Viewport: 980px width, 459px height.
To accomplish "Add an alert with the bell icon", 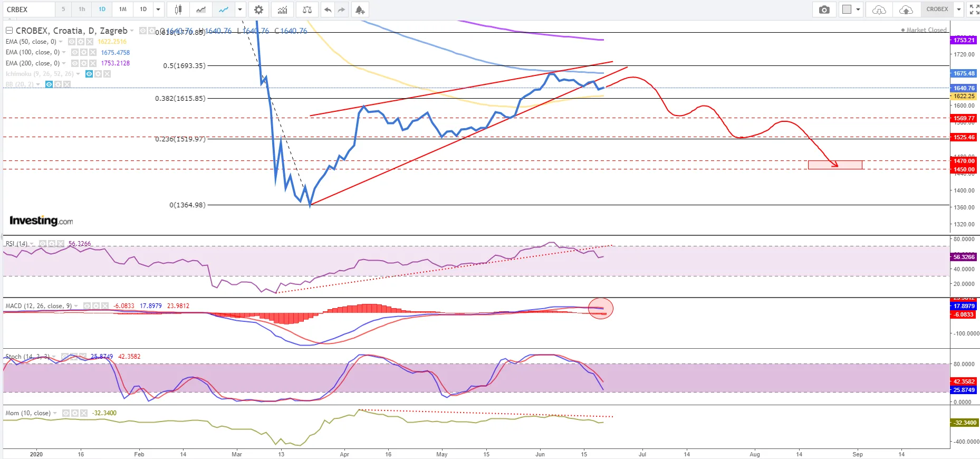I will point(360,9).
